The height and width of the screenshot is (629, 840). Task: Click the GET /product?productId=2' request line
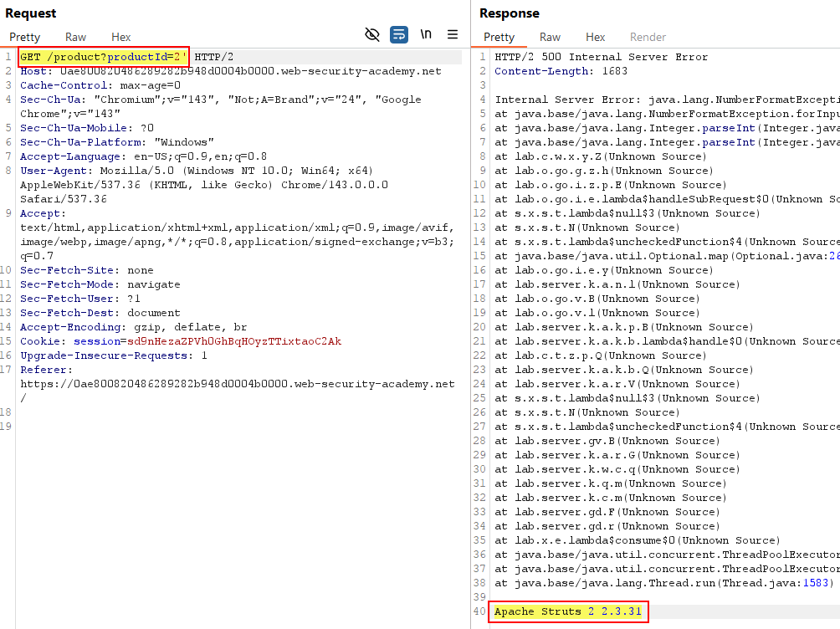[104, 57]
